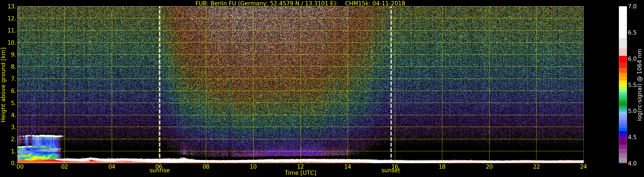
Task: Click the colorbar tick value 5.5
Action: pos(632,85)
